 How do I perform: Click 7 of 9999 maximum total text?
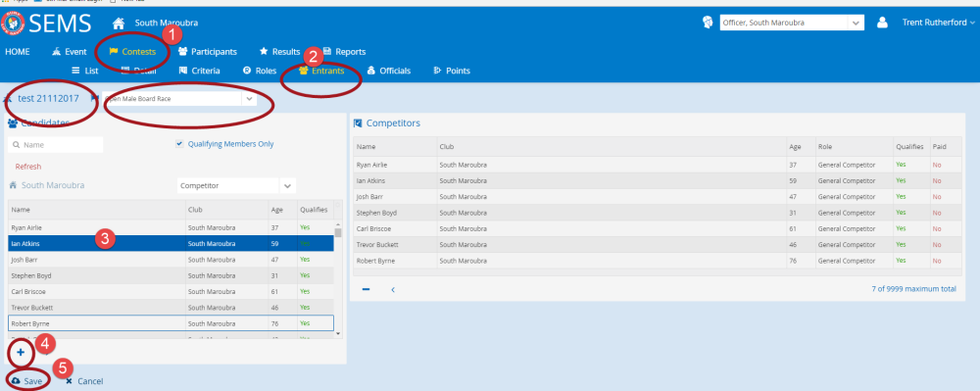[913, 289]
